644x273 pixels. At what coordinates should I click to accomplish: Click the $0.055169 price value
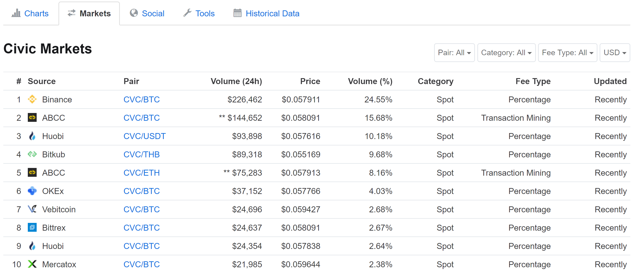(x=301, y=154)
